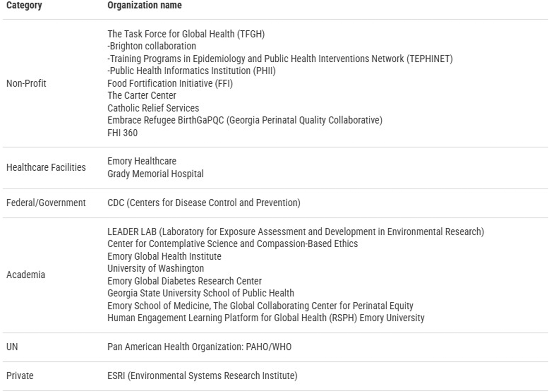Click Pan American Health Organization entry
Screen dimensions: 549x392
pyautogui.click(x=199, y=347)
